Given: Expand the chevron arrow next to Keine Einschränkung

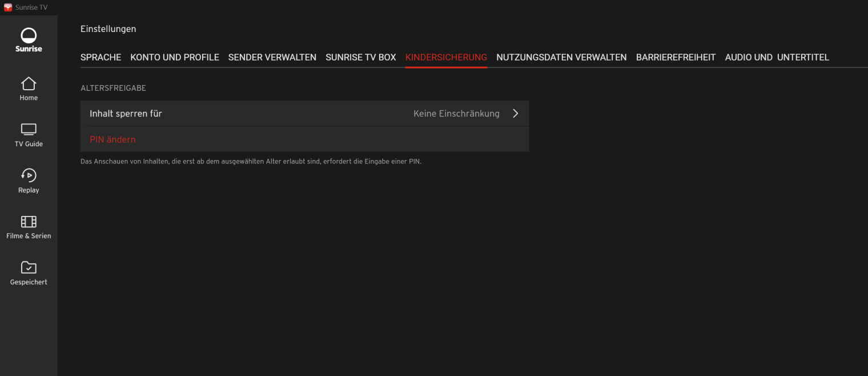Looking at the screenshot, I should (x=515, y=114).
